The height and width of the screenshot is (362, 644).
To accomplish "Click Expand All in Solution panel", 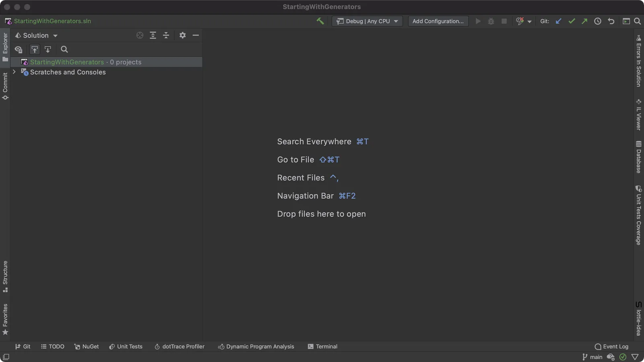I will pos(153,35).
